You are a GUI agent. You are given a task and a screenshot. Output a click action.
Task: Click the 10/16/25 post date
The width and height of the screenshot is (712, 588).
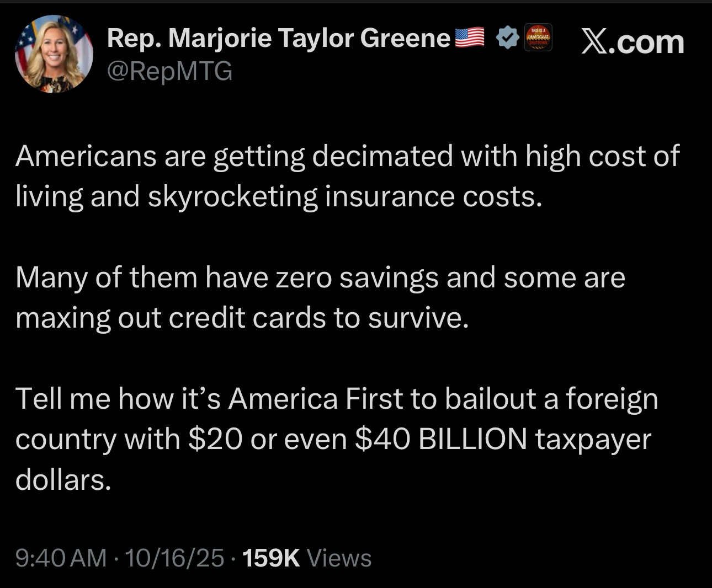coord(175,558)
